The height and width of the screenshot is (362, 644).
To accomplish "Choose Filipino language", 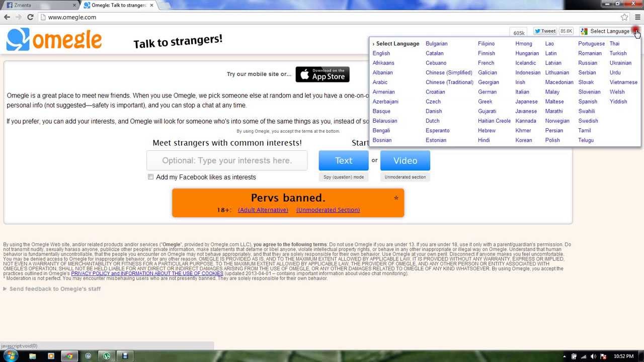I will click(x=486, y=44).
